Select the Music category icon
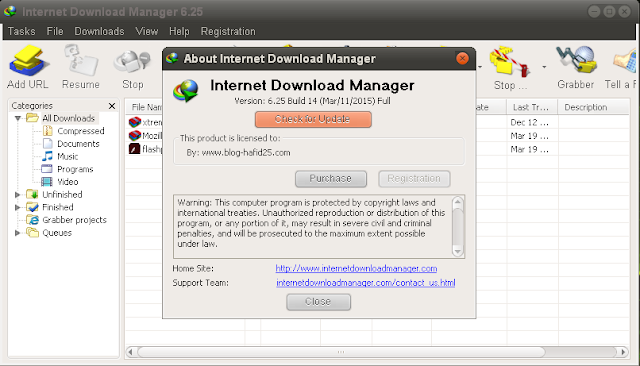Screen dimensions: 640x366 (x=48, y=156)
